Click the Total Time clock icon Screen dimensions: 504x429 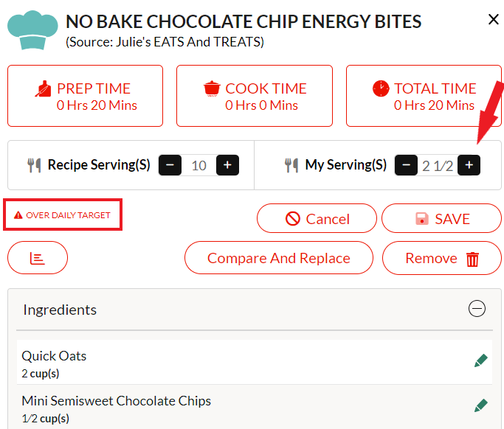381,88
